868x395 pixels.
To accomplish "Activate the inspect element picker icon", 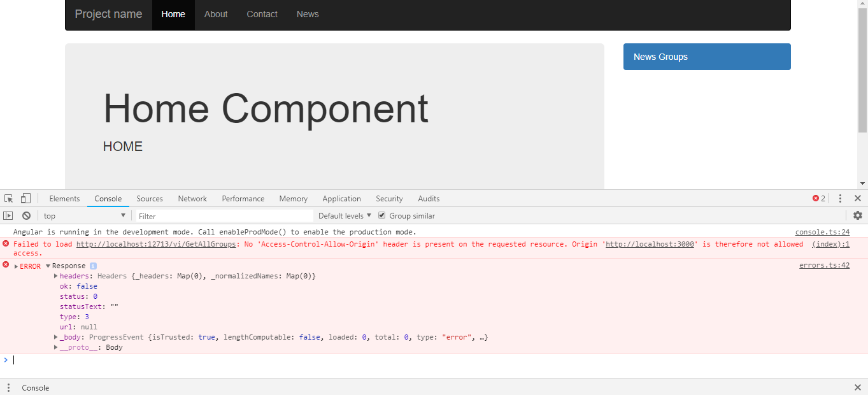I will click(9, 199).
